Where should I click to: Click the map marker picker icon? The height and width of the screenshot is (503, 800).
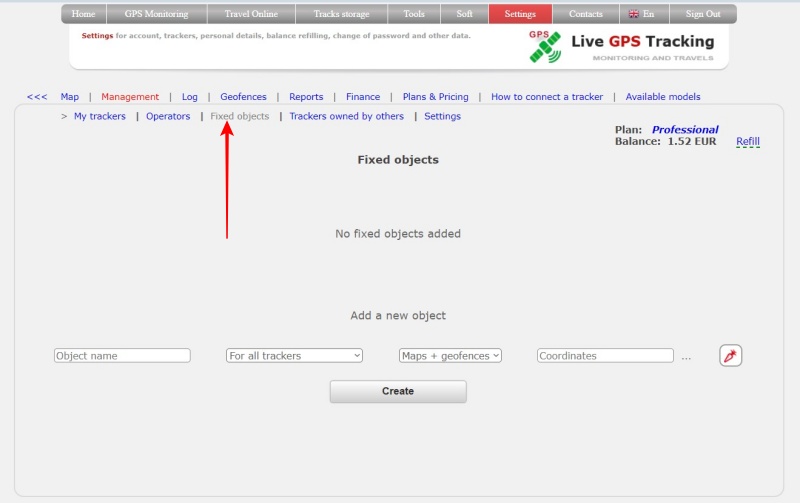[x=730, y=355]
